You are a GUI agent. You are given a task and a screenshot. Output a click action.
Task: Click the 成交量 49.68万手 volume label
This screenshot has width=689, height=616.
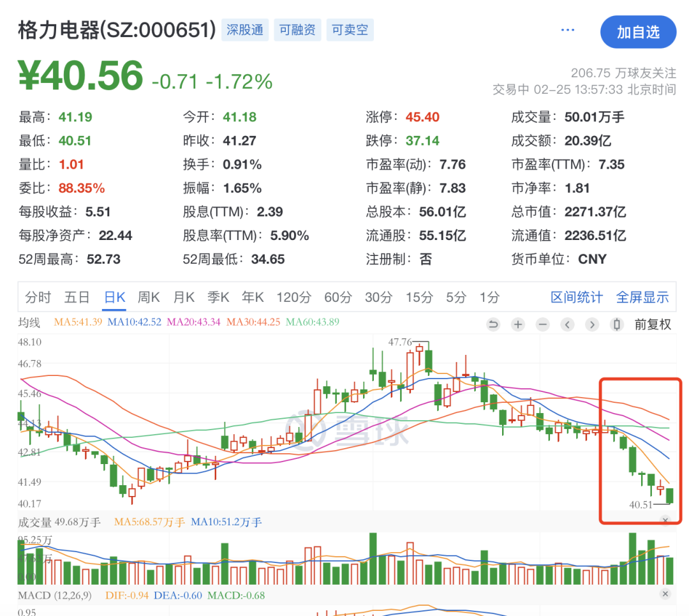tap(59, 522)
